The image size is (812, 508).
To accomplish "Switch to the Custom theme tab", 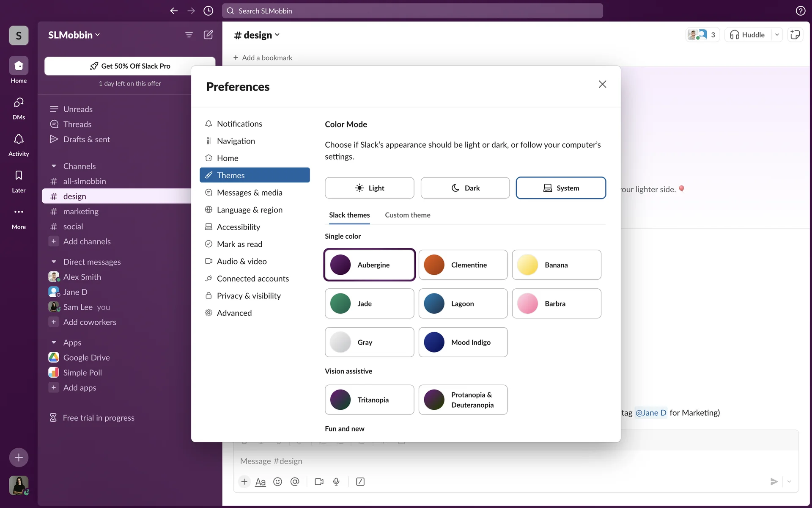I will click(x=407, y=215).
